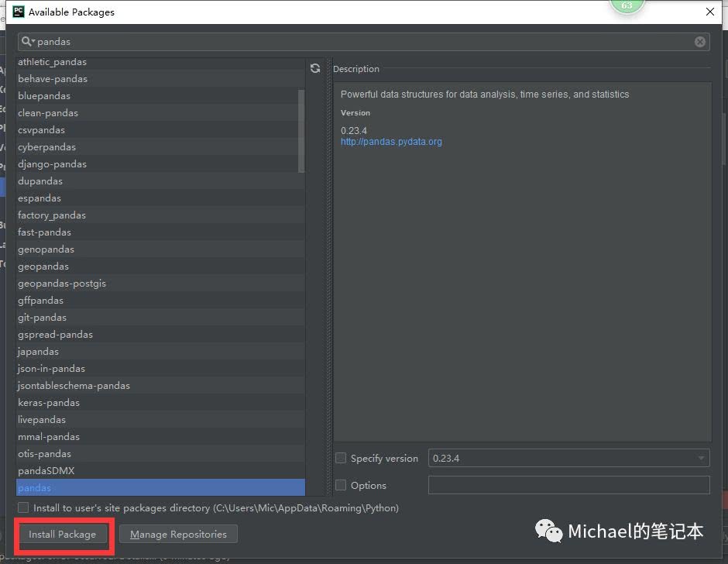Select the highlighted pandas package row

(x=160, y=487)
